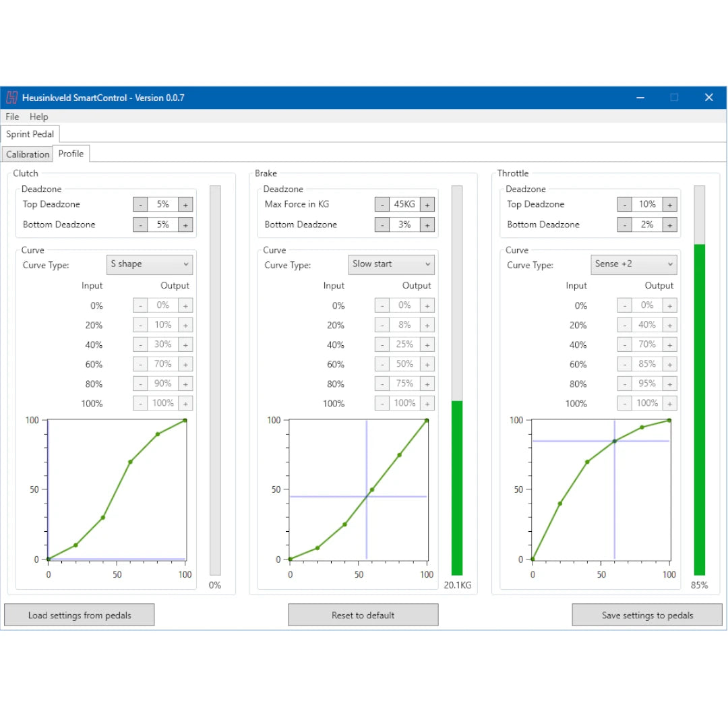The image size is (728, 728).
Task: Decrease Brake Bottom Deadzone value
Action: click(382, 225)
